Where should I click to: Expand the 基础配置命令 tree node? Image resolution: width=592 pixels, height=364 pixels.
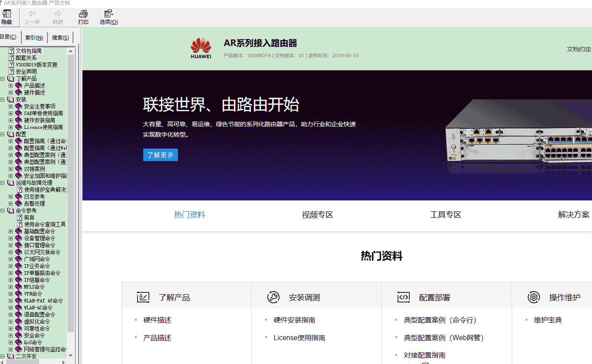pyautogui.click(x=11, y=231)
